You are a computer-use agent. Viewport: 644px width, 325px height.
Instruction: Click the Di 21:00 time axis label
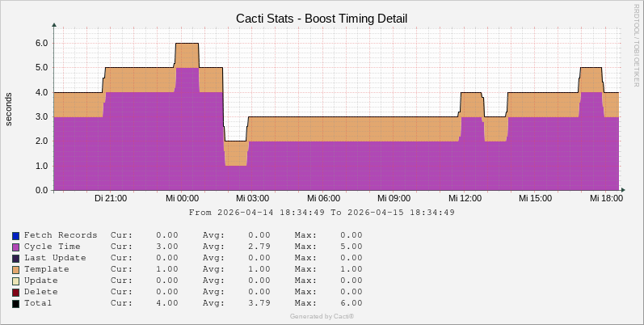(111, 198)
